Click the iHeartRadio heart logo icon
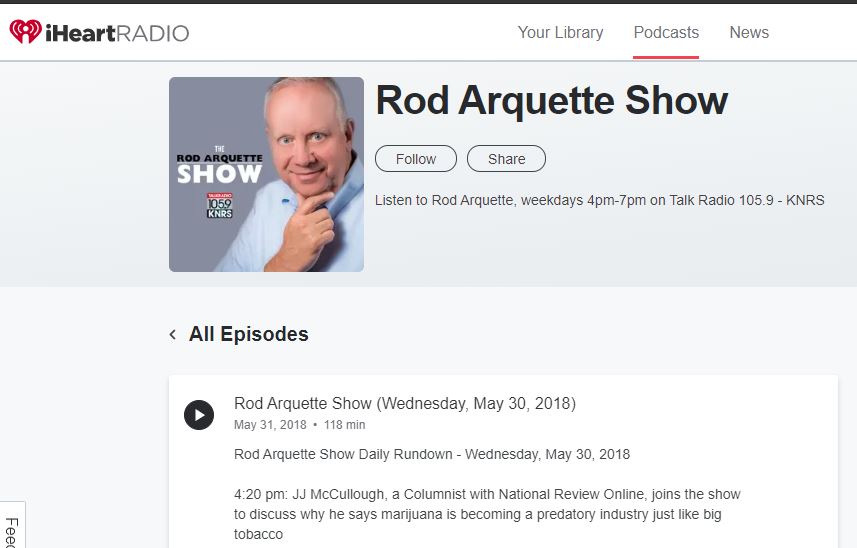857x548 pixels. pyautogui.click(x=25, y=33)
